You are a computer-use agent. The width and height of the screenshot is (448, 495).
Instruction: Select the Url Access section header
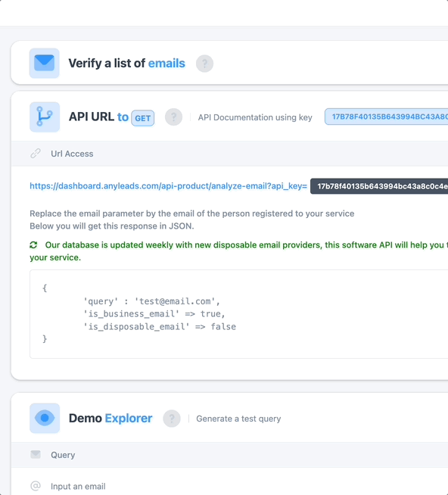point(229,154)
